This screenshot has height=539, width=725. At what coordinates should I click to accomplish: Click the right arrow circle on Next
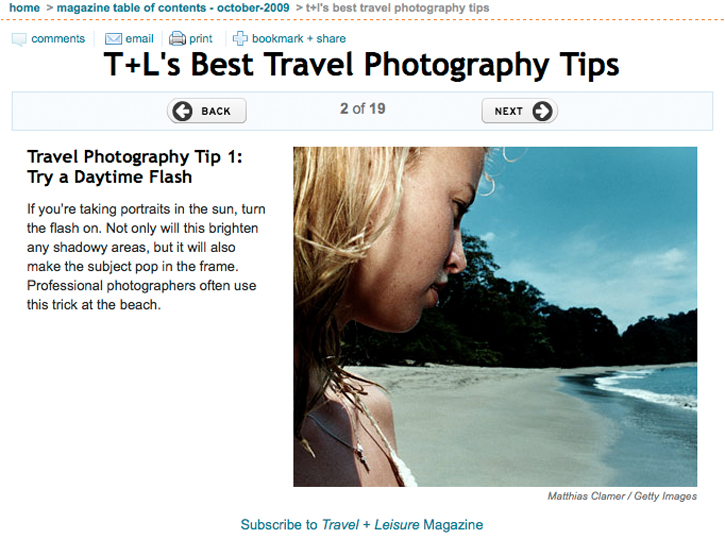pyautogui.click(x=542, y=111)
